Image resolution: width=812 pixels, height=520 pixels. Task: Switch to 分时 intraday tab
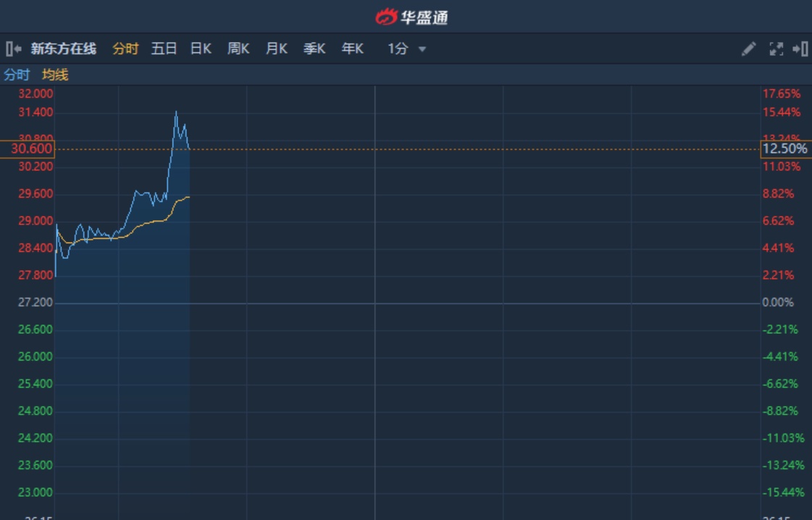(125, 49)
